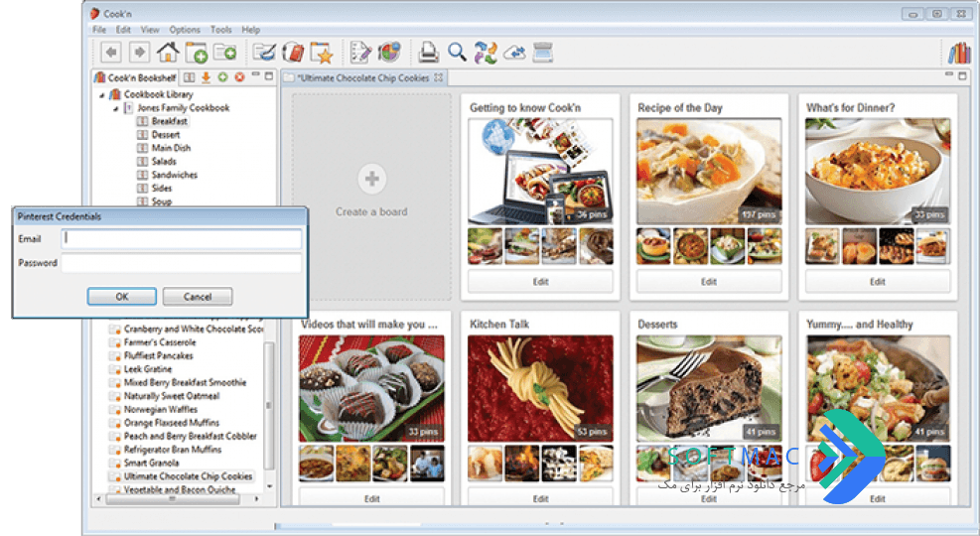The height and width of the screenshot is (536, 980).
Task: Click the Email input field
Action: tap(182, 238)
